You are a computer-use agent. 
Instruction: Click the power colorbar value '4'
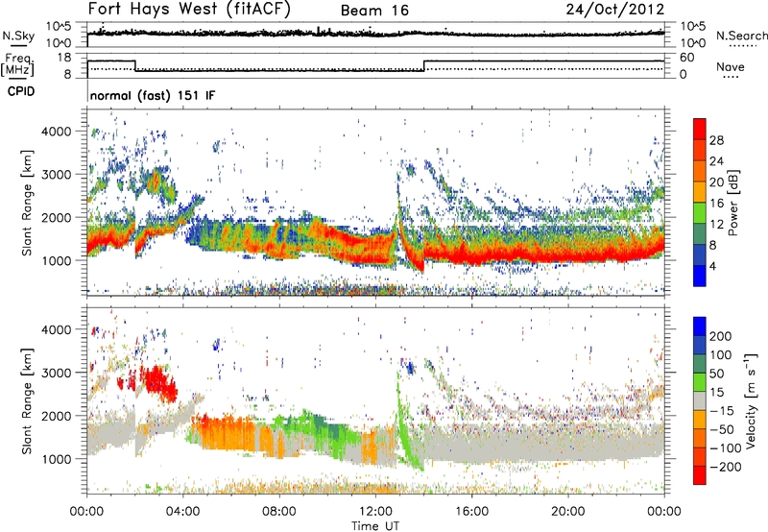pyautogui.click(x=712, y=266)
